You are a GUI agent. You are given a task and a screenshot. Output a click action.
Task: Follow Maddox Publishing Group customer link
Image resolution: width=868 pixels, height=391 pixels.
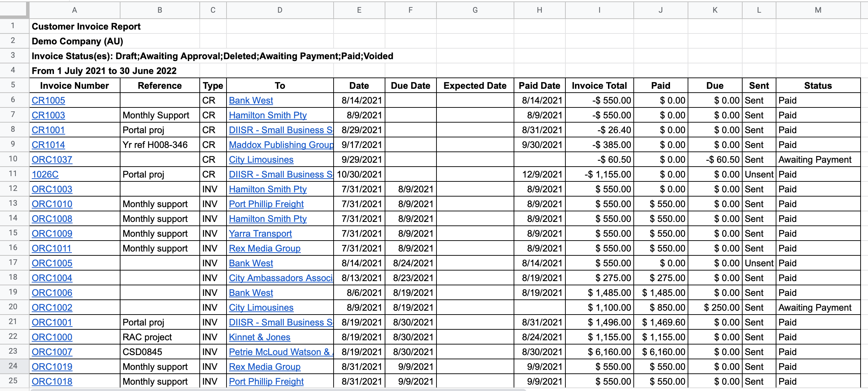click(x=281, y=145)
